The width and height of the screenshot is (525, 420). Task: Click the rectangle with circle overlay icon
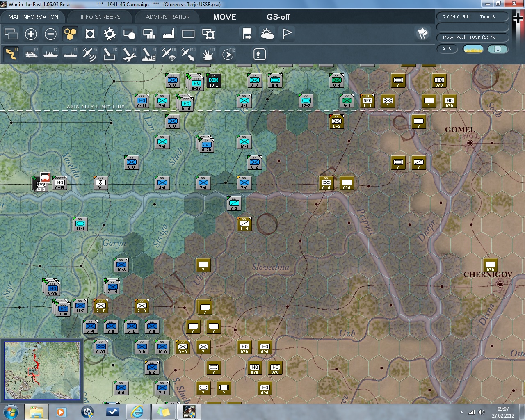click(129, 34)
